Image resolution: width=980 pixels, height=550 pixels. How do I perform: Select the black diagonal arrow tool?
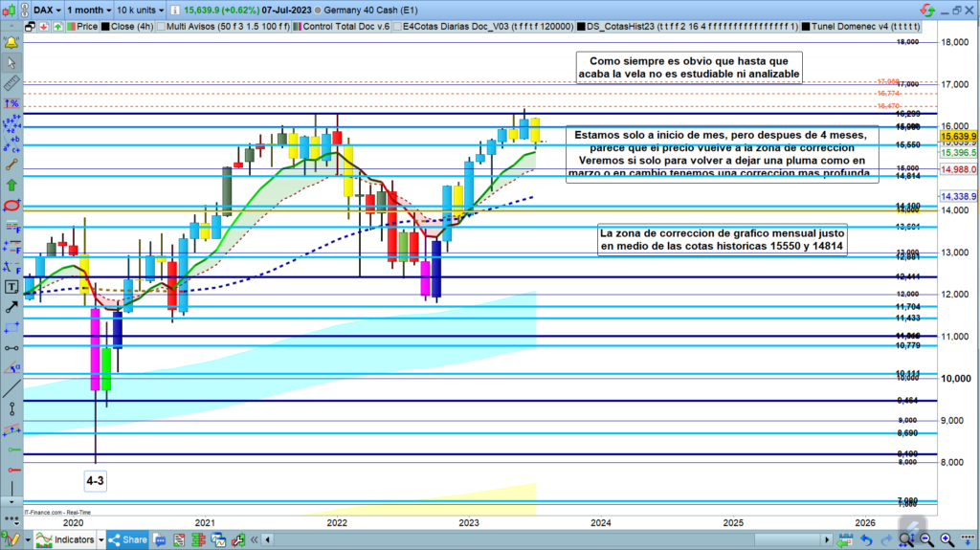pyautogui.click(x=11, y=307)
